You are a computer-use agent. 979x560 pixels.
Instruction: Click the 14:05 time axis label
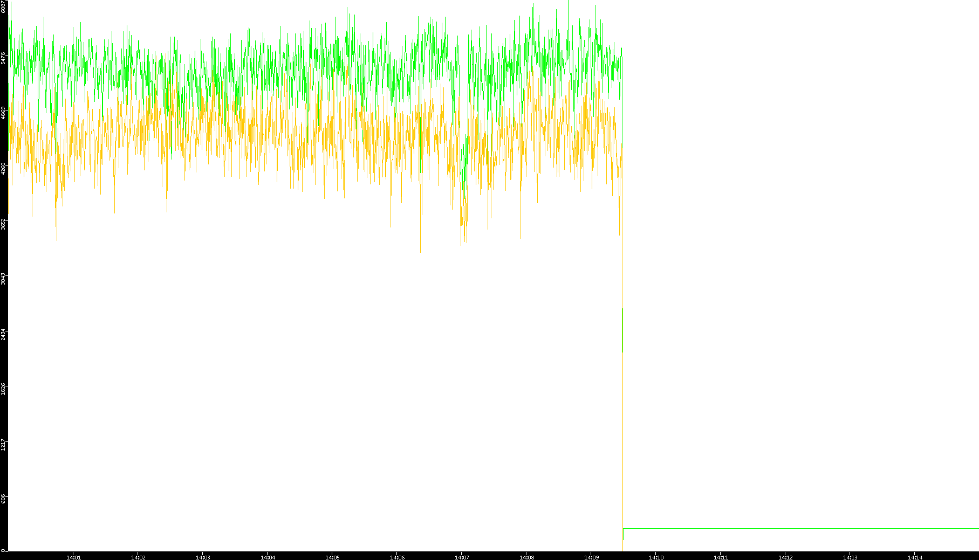click(x=332, y=557)
